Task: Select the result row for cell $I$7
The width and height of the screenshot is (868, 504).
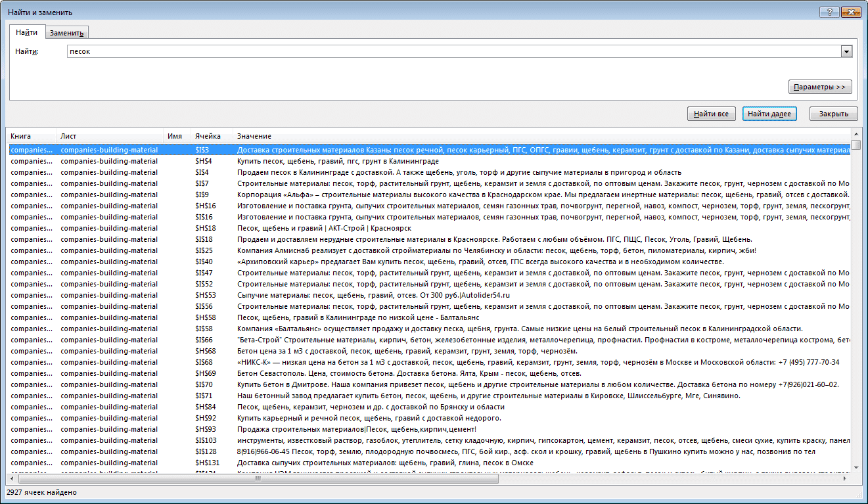Action: click(x=428, y=183)
